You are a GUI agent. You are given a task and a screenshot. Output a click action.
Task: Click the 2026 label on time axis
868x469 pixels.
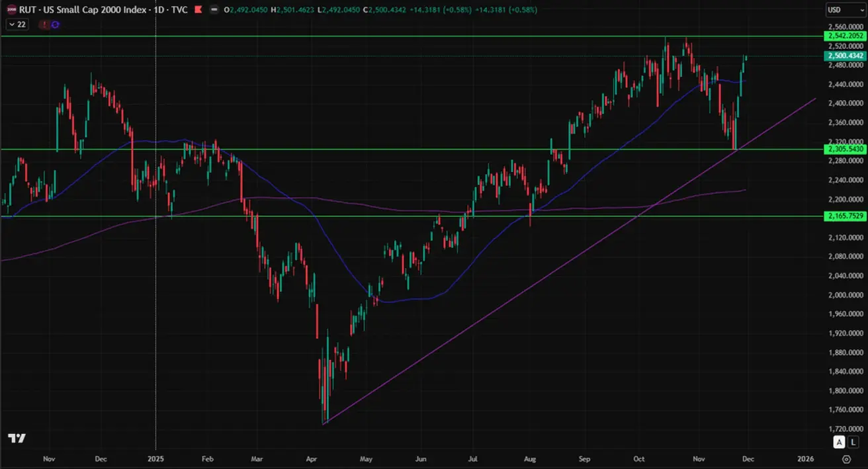(x=805, y=458)
